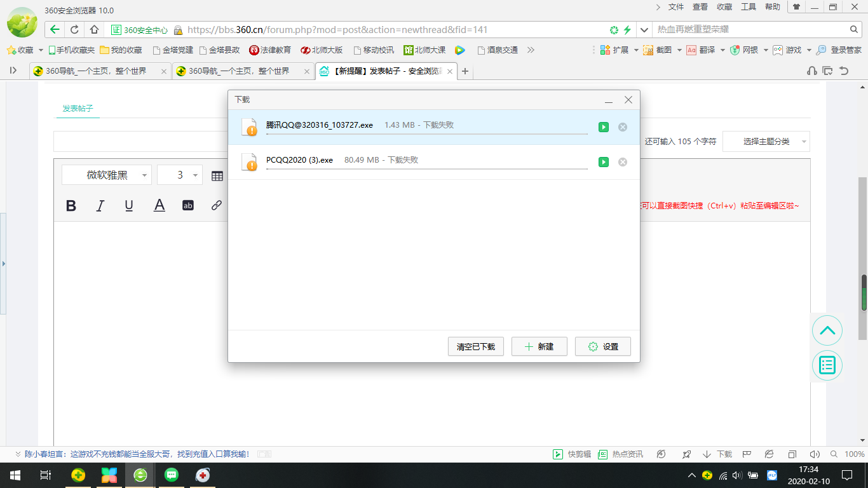Open the 网银 dropdown arrow
This screenshot has width=868, height=488.
765,50
